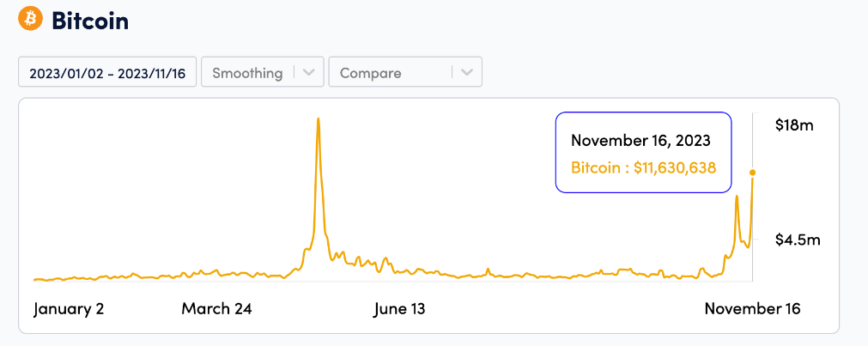Click the June 13 x-axis label

[399, 309]
